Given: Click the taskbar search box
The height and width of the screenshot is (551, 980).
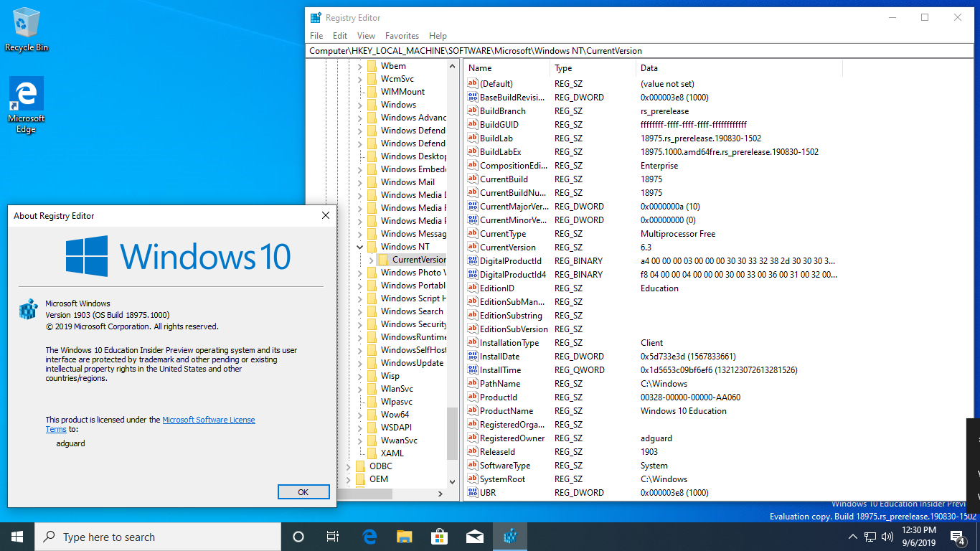Looking at the screenshot, I should pyautogui.click(x=158, y=537).
